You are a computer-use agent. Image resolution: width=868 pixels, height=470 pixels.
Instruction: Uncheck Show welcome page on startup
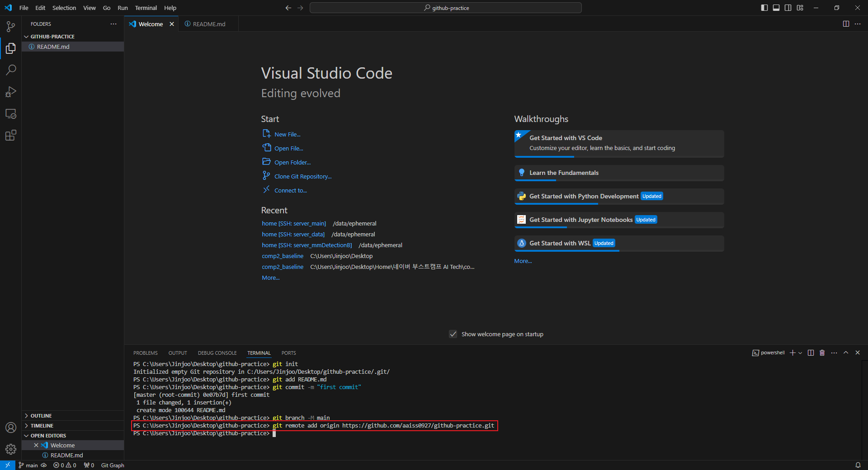point(453,334)
